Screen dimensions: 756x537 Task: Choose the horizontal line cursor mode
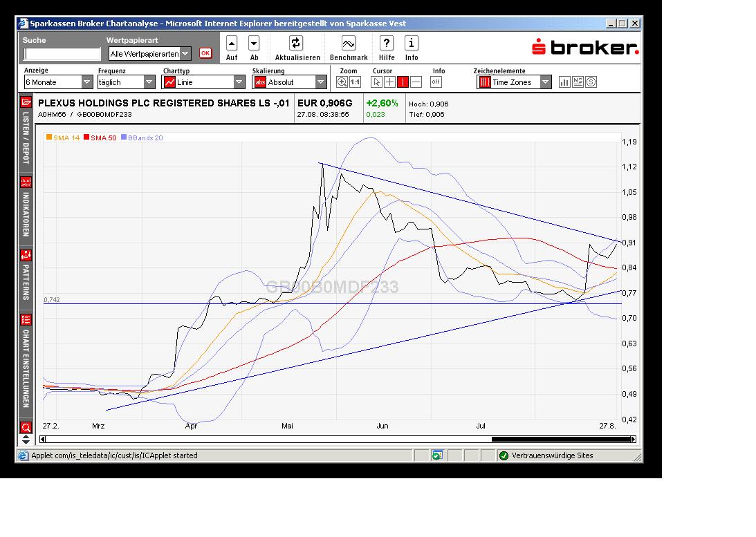(x=416, y=82)
